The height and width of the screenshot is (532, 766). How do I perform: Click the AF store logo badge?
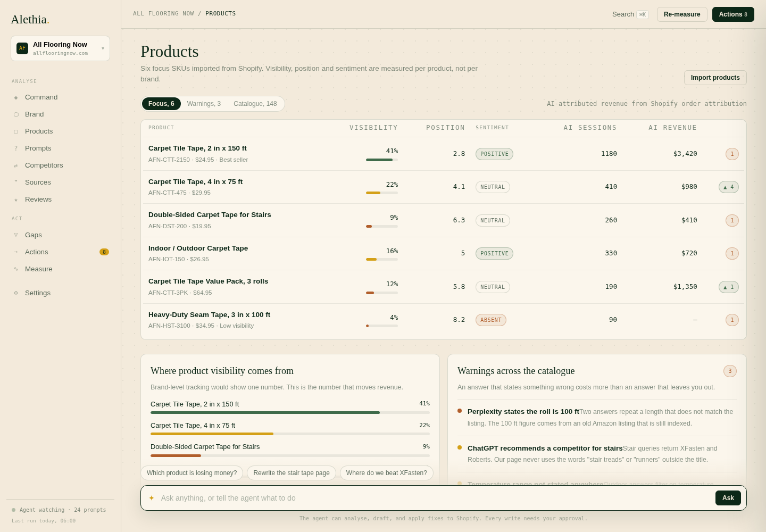(x=22, y=48)
